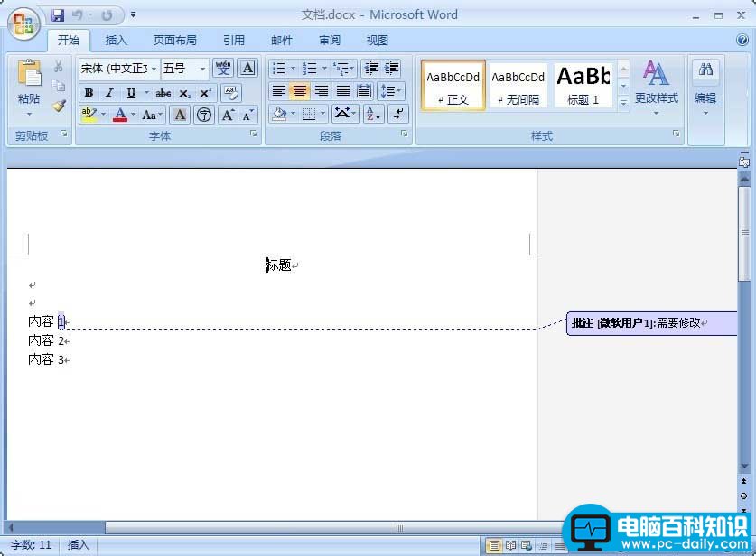Expand the styles gallery more arrow
Viewport: 756px width, 556px height.
pyautogui.click(x=623, y=103)
